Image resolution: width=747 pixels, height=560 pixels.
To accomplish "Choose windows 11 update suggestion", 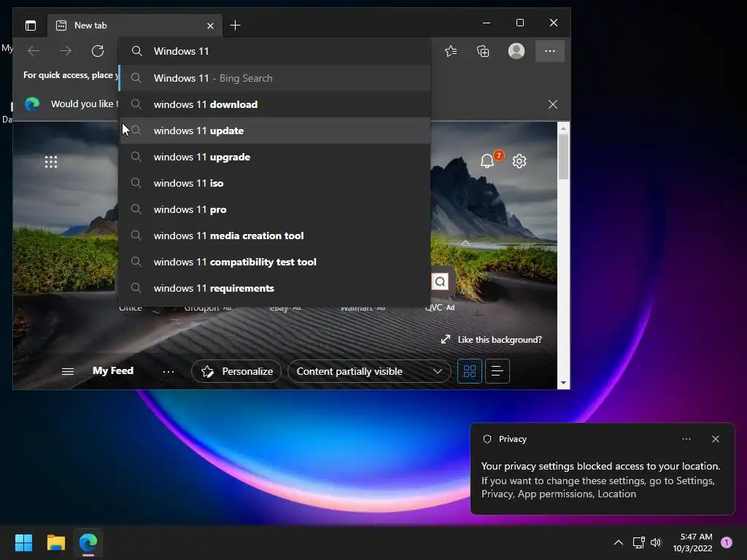I will pyautogui.click(x=274, y=131).
